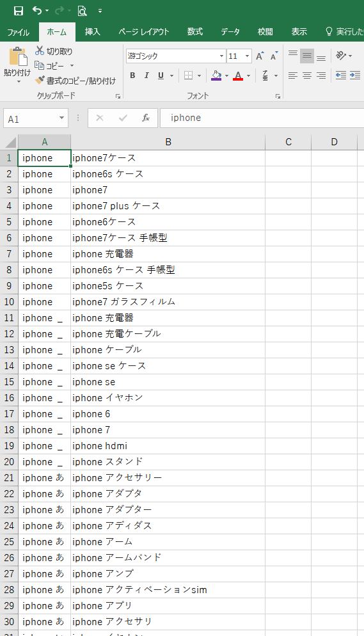The image size is (364, 636).
Task: Select middle vertical align icon
Action: coord(307,56)
